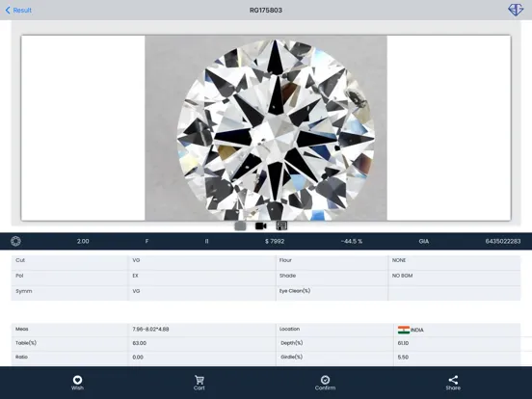Select the Flour value NONE
532x399 pixels.
[399, 260]
